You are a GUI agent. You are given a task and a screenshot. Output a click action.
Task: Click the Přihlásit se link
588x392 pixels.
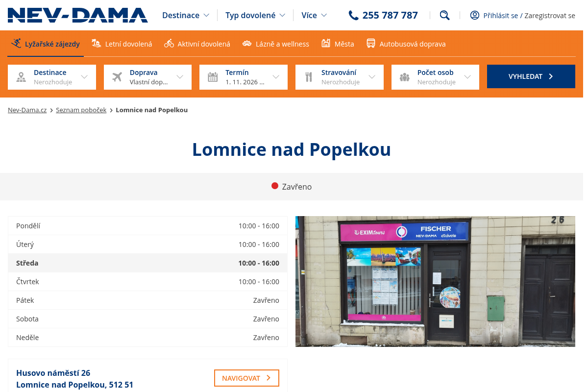pos(500,16)
